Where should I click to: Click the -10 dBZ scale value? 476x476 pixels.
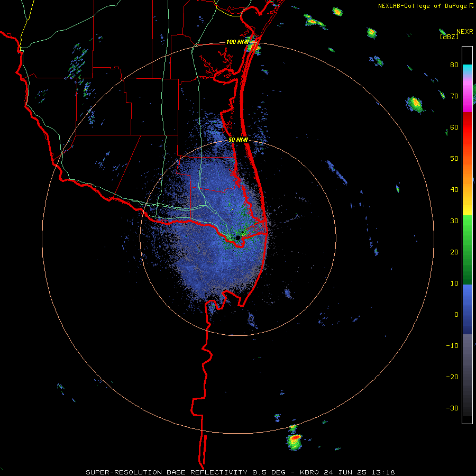point(452,346)
